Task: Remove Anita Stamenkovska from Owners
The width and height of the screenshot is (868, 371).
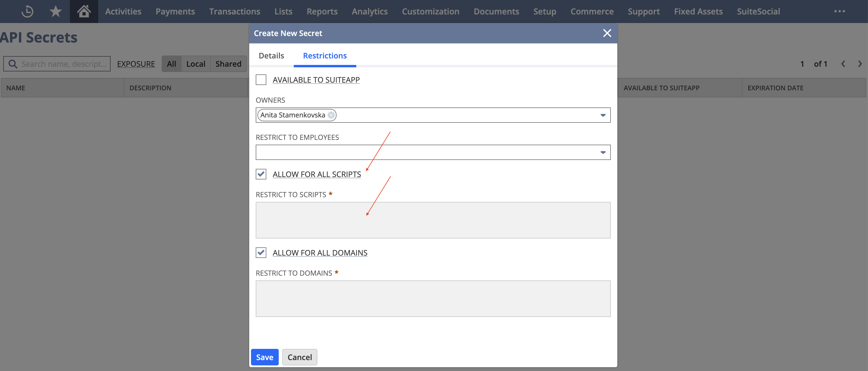Action: pos(331,115)
